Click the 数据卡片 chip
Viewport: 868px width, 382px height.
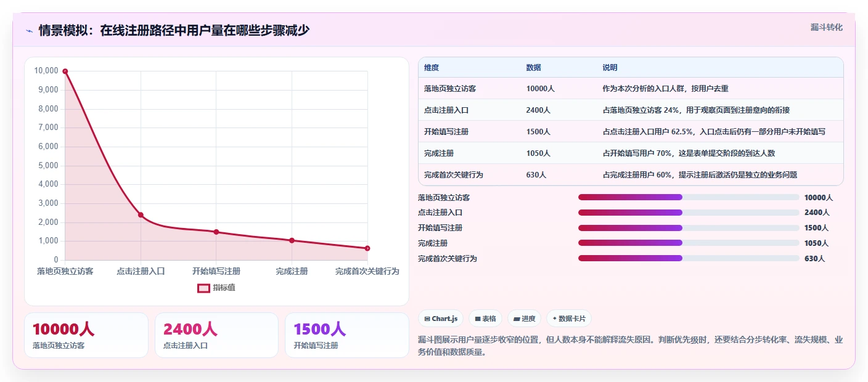click(x=568, y=319)
